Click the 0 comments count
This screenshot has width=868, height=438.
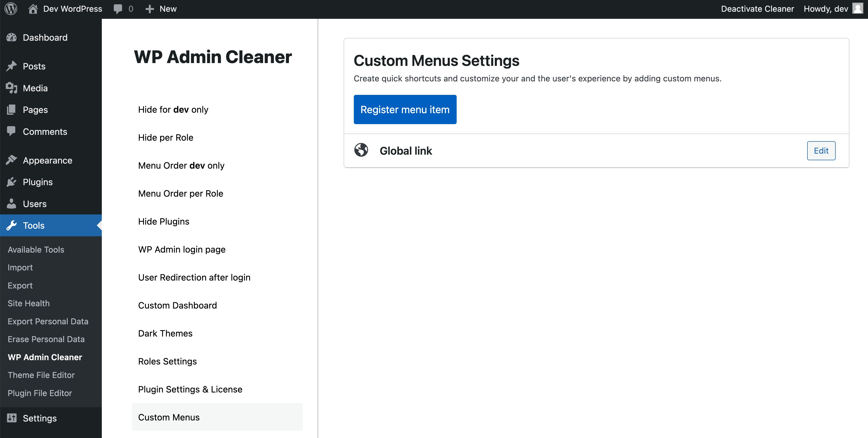131,9
